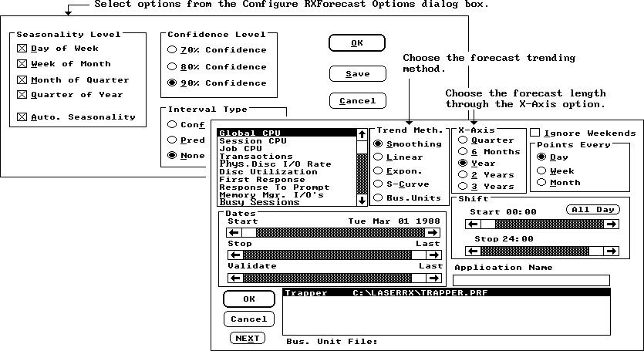Click the left arrow of the Validate scrollbar
Screen dimensions: 644x351
coord(234,278)
